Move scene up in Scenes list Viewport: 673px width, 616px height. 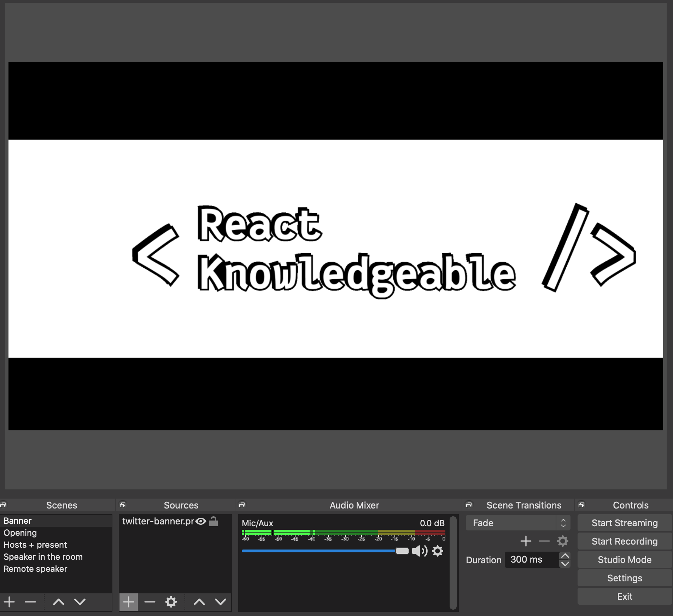coord(58,602)
